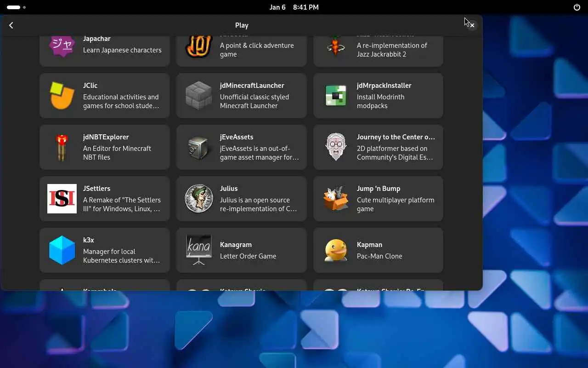Click the point & click adventure game icon

click(x=199, y=46)
